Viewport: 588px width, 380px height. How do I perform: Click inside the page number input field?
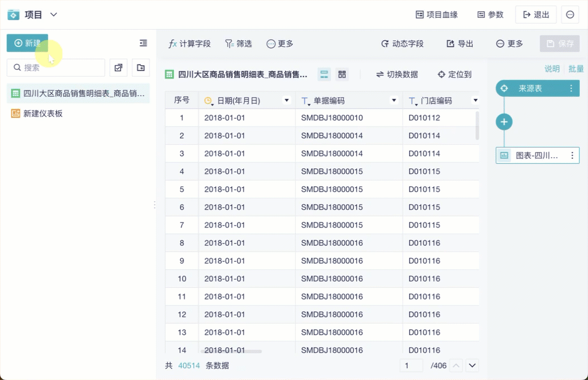(411, 365)
